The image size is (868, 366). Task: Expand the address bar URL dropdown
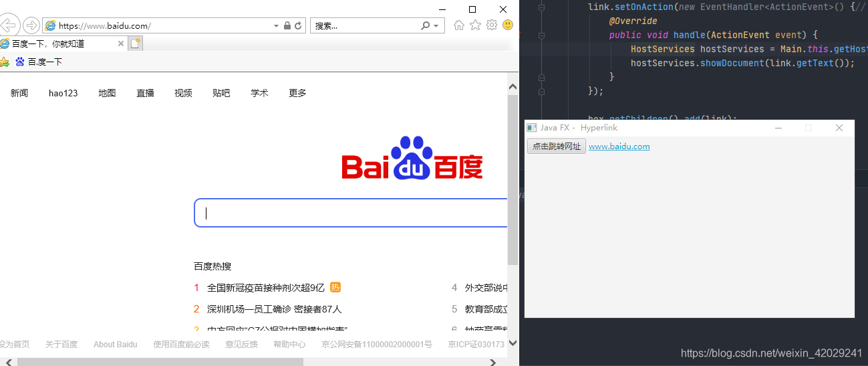(277, 26)
